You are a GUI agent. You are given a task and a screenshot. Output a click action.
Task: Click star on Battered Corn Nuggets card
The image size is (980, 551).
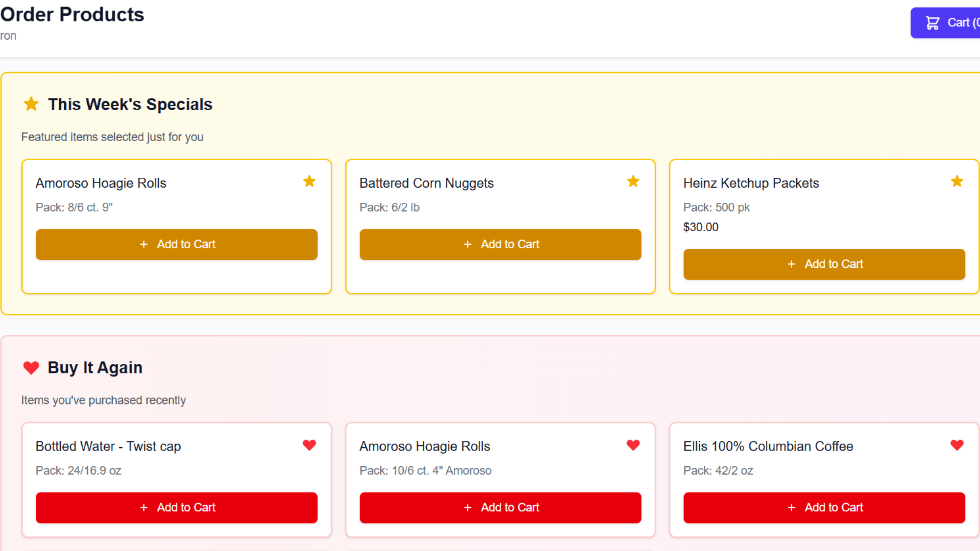633,181
